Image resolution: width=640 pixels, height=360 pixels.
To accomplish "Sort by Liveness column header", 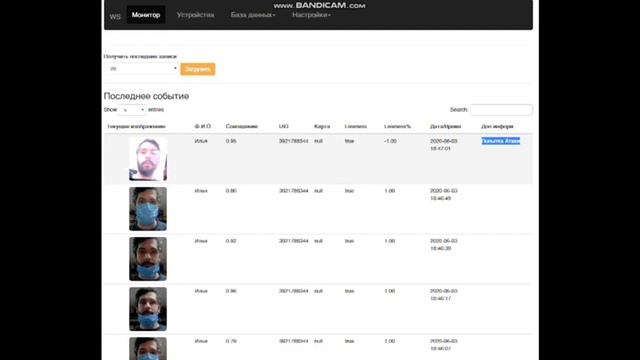I will [356, 127].
